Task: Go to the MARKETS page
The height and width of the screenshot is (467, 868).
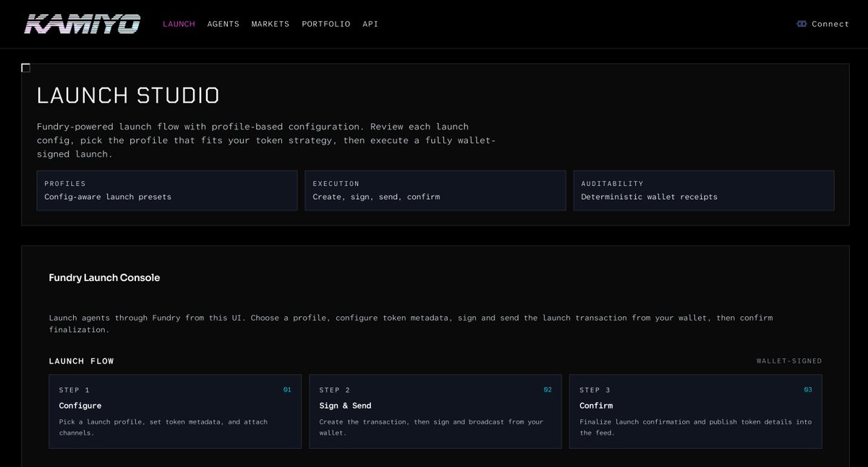Action: [x=271, y=24]
